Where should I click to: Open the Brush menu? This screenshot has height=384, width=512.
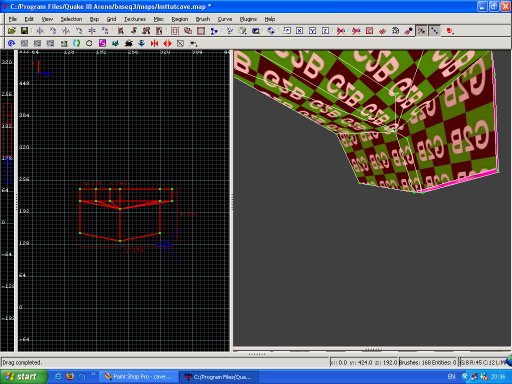click(x=203, y=19)
